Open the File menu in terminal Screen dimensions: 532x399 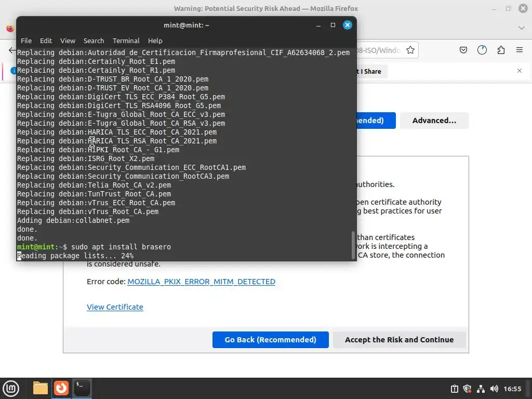click(x=26, y=41)
